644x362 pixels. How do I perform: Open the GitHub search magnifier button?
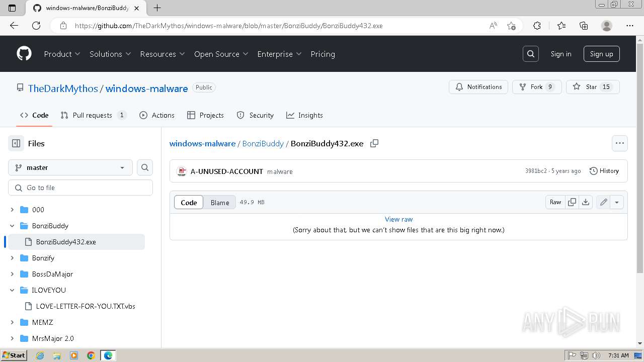(x=531, y=54)
